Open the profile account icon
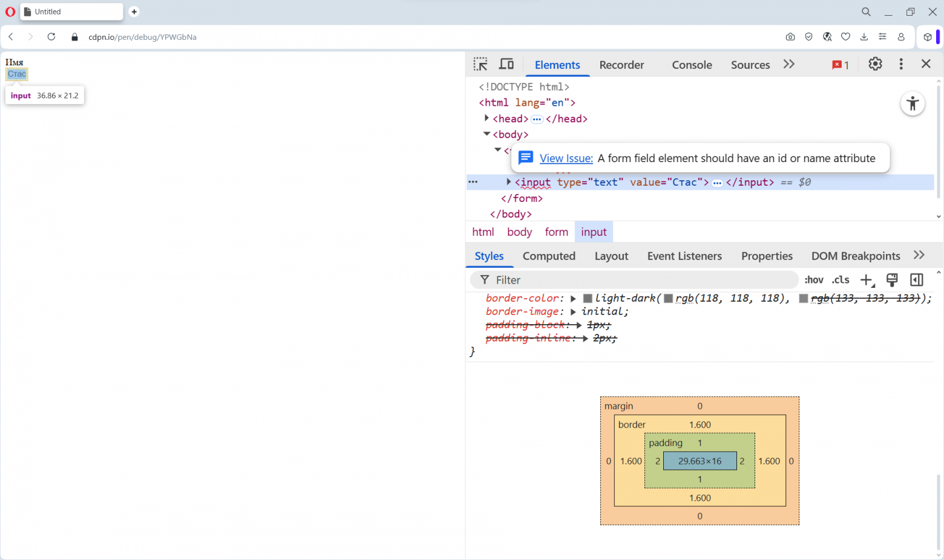 [901, 37]
